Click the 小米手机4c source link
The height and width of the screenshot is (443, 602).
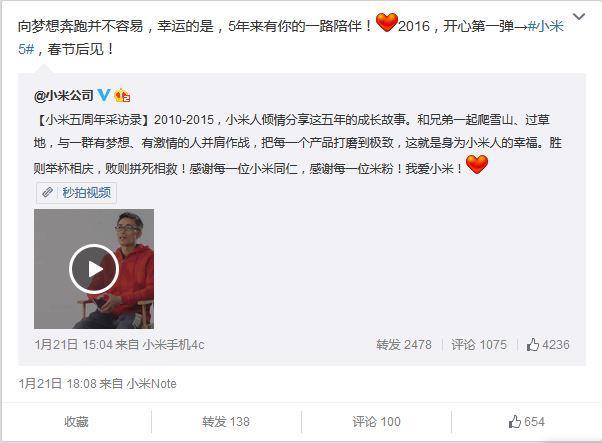[x=174, y=345]
